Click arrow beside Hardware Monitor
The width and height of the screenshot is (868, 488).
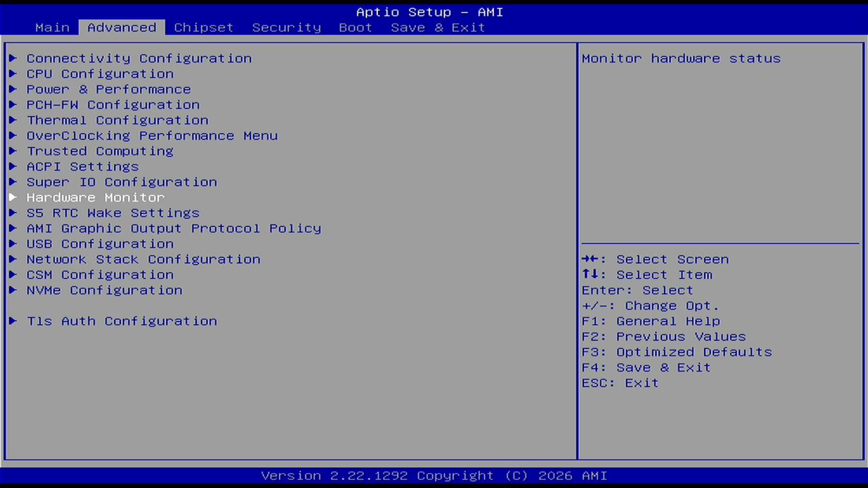pyautogui.click(x=13, y=197)
